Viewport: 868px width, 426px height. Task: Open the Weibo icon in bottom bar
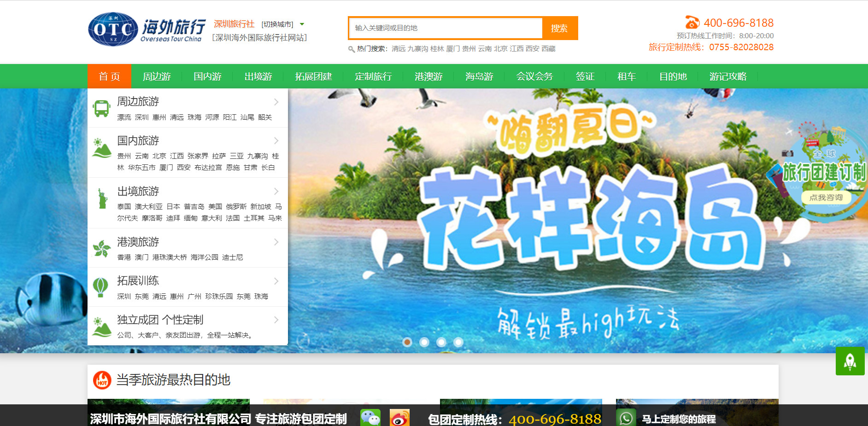[x=399, y=418]
